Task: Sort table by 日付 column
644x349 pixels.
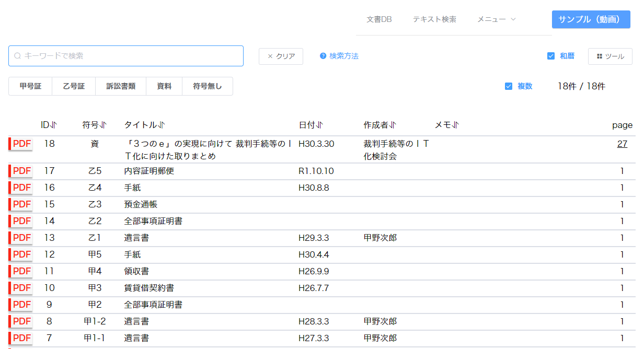Action: click(x=319, y=125)
